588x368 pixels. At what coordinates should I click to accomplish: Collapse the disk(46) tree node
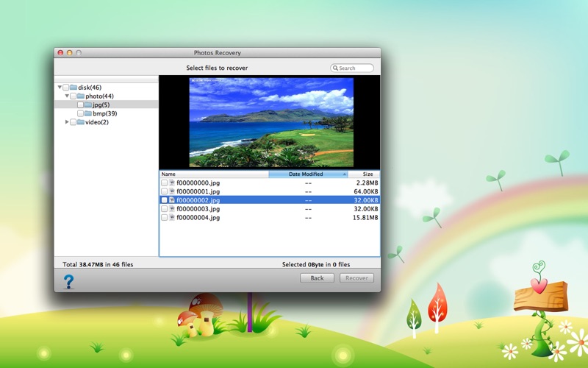pos(60,87)
